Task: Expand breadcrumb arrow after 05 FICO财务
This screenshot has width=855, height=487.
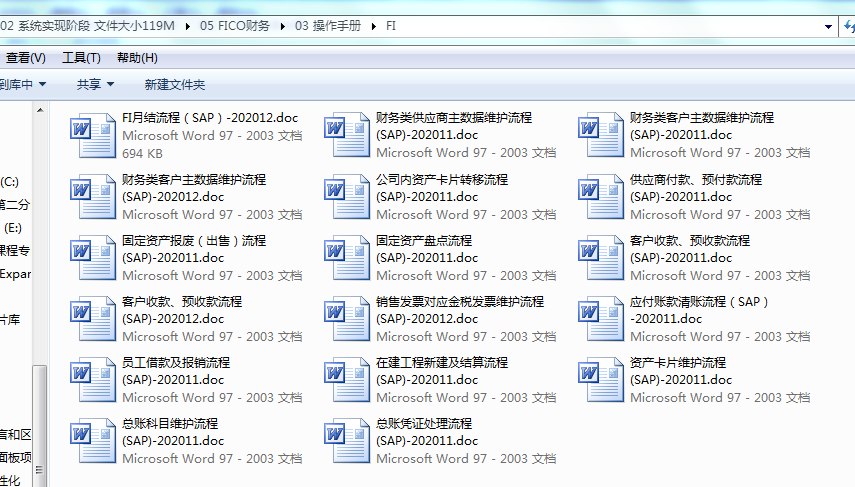Action: (281, 27)
